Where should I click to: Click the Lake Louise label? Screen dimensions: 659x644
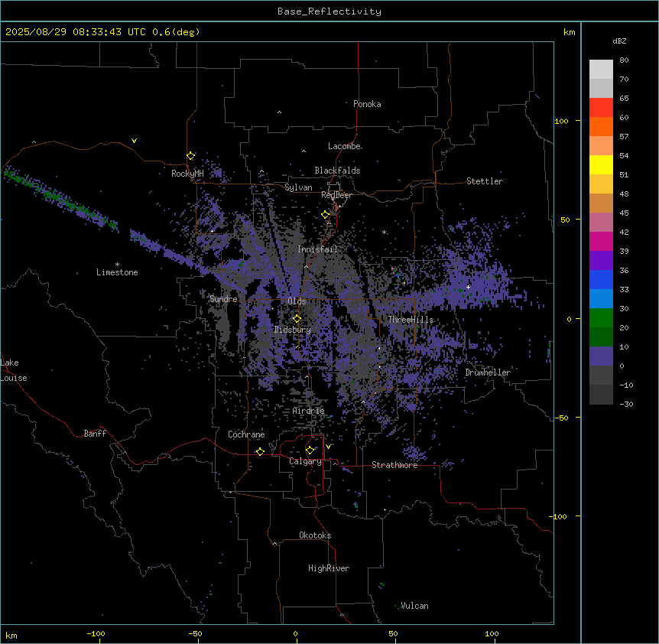14,370
